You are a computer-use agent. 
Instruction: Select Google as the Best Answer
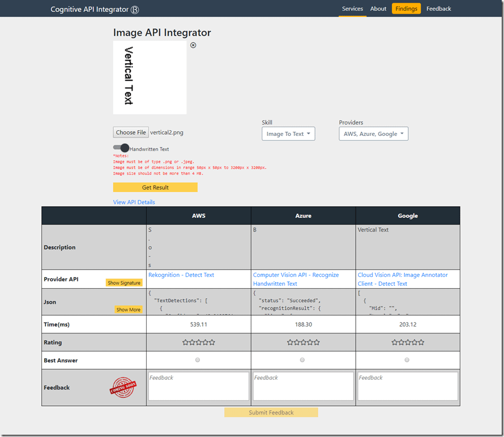tap(407, 360)
